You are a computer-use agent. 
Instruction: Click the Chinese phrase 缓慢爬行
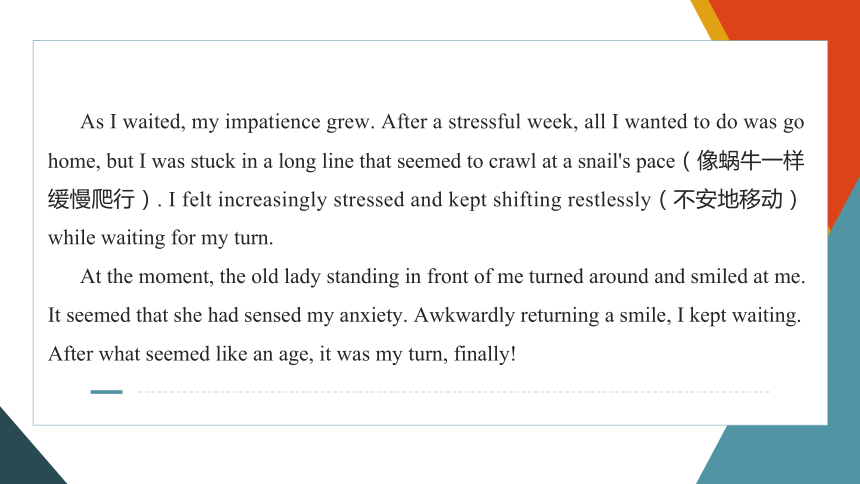(x=91, y=199)
